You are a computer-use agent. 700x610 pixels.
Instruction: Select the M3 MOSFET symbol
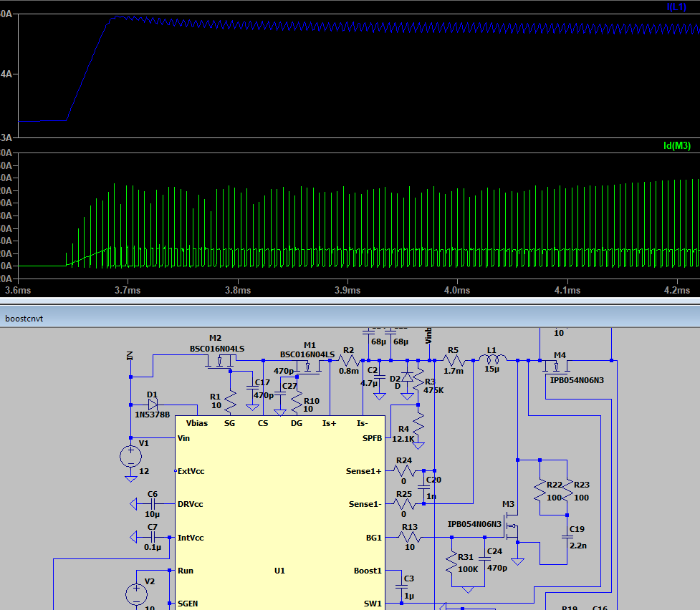tap(512, 526)
